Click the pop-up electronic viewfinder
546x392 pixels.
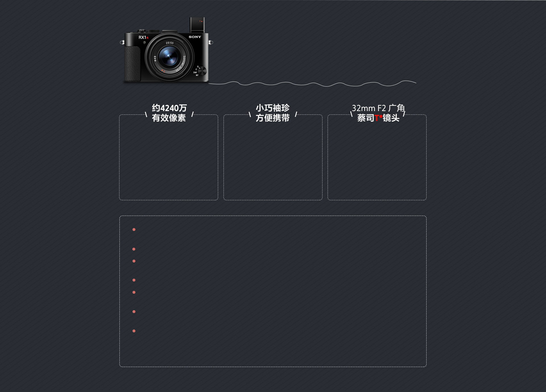click(197, 25)
